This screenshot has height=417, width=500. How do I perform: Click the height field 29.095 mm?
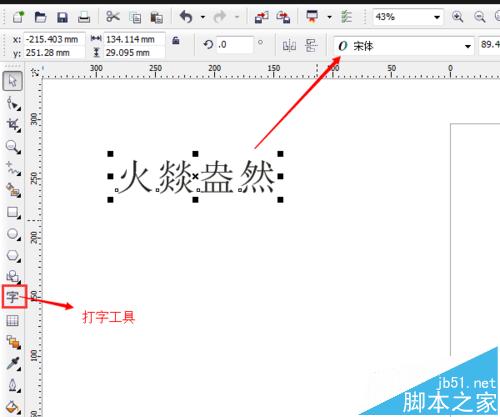coord(134,53)
